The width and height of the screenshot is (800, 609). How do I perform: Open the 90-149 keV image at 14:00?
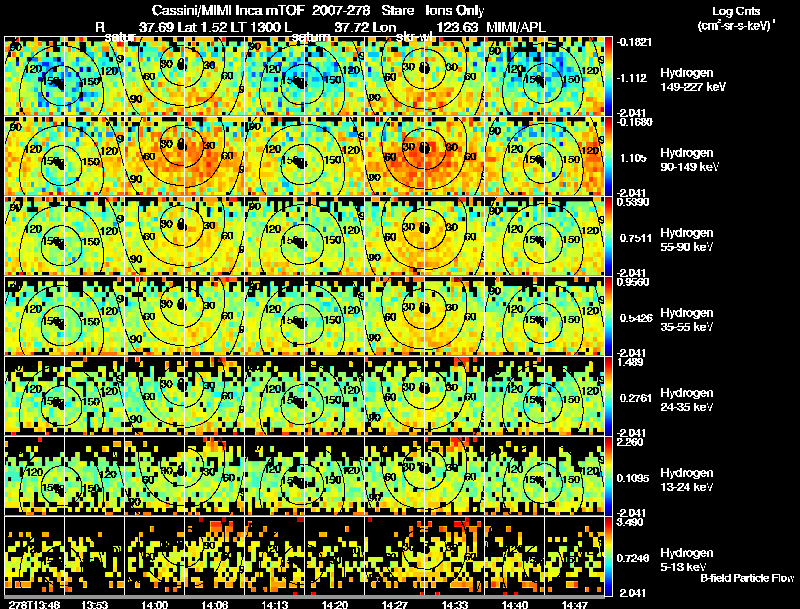(154, 157)
